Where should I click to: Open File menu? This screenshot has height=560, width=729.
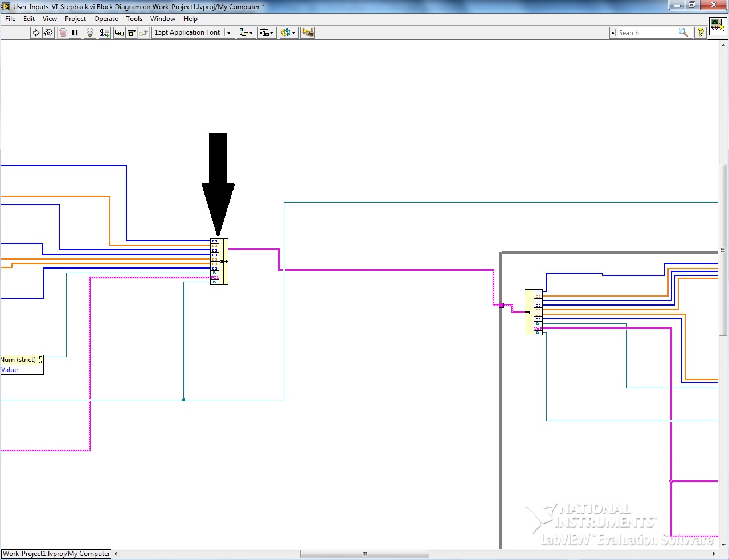[10, 19]
